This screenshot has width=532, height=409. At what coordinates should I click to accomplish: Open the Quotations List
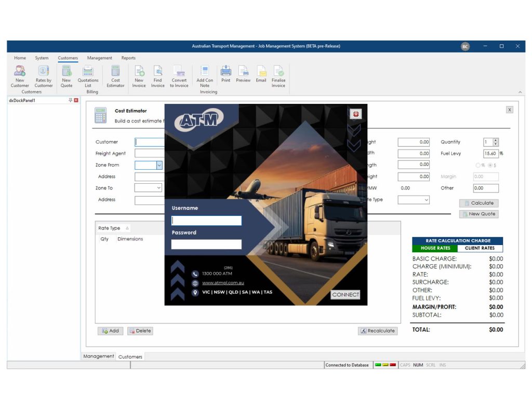click(88, 72)
